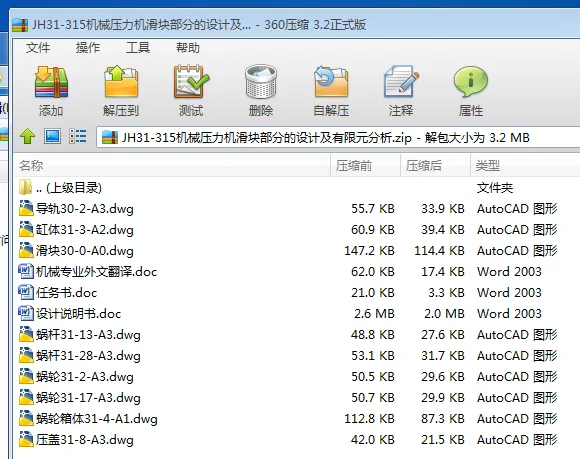The image size is (580, 459).
Task: Click Word 2003 type in 任务书.doc row
Action: (x=509, y=293)
